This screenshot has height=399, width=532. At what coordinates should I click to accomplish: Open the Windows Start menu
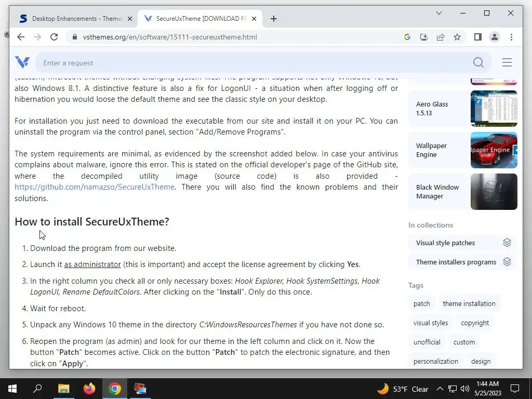pyautogui.click(x=12, y=389)
